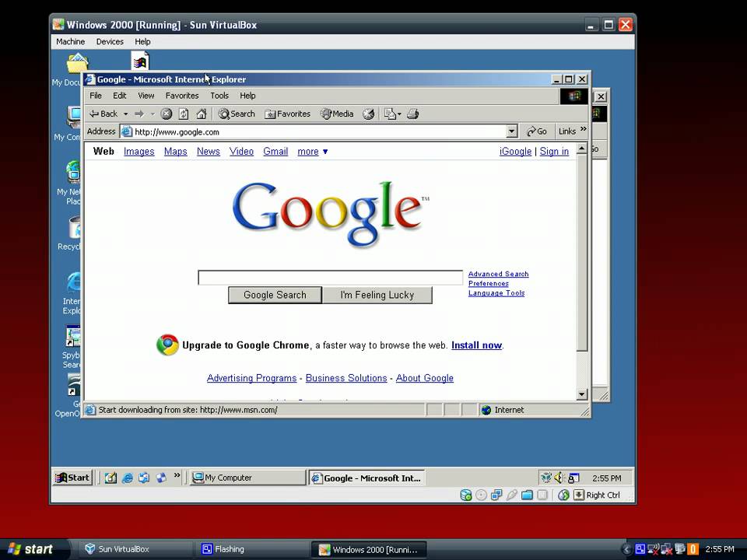This screenshot has height=560, width=747.
Task: Click the XP start button
Action: pyautogui.click(x=31, y=549)
